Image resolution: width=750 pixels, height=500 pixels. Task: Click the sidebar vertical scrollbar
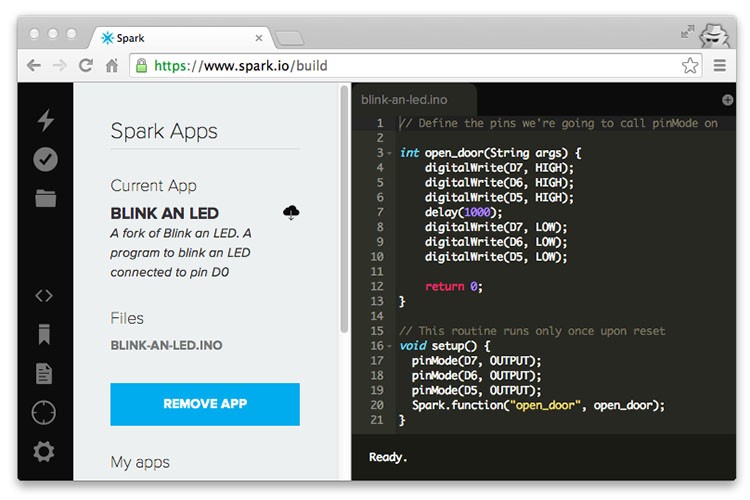click(x=344, y=209)
